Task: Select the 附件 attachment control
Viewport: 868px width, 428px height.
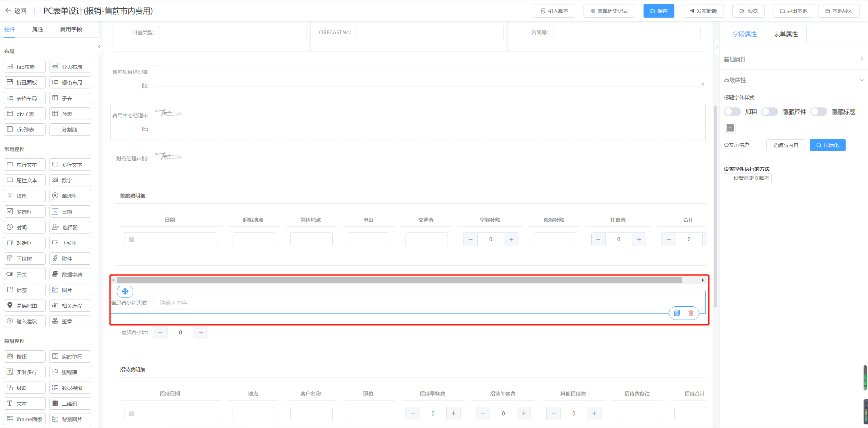Action: 70,259
